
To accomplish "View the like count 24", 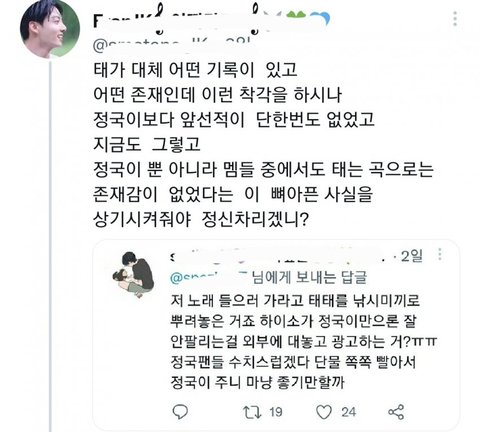I will click(348, 412).
